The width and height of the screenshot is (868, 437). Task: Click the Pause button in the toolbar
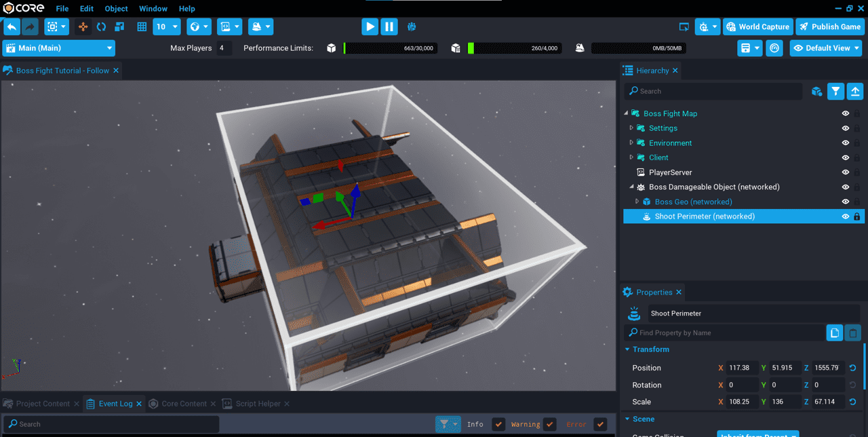[x=389, y=27]
